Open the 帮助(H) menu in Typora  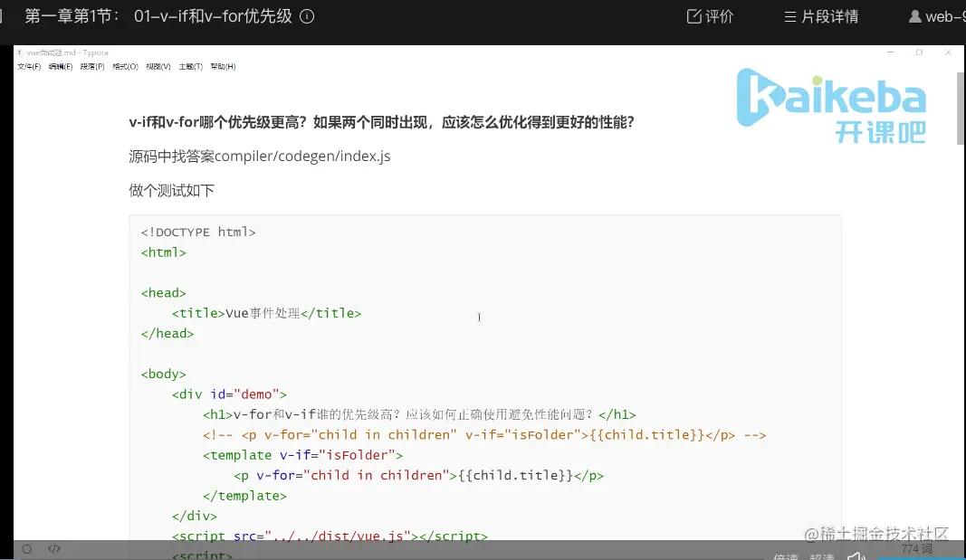223,66
